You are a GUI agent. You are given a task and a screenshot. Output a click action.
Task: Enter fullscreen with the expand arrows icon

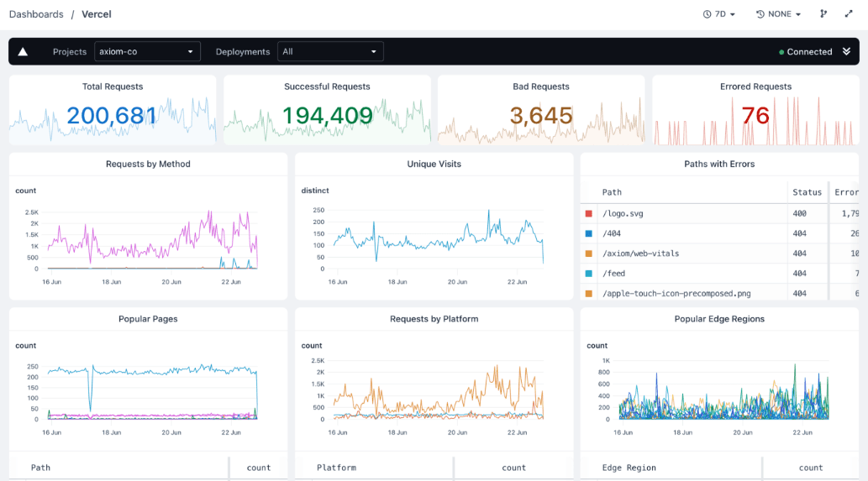(848, 14)
